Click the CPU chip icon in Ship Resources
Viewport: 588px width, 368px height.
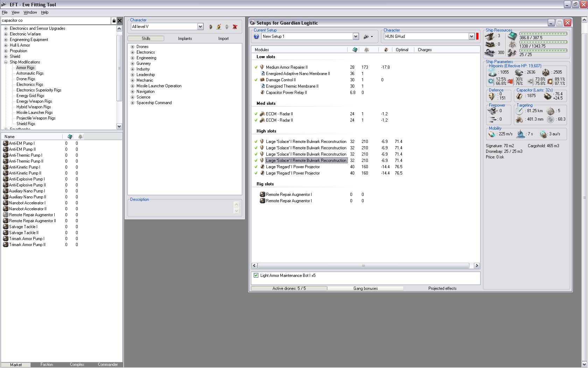click(x=512, y=36)
